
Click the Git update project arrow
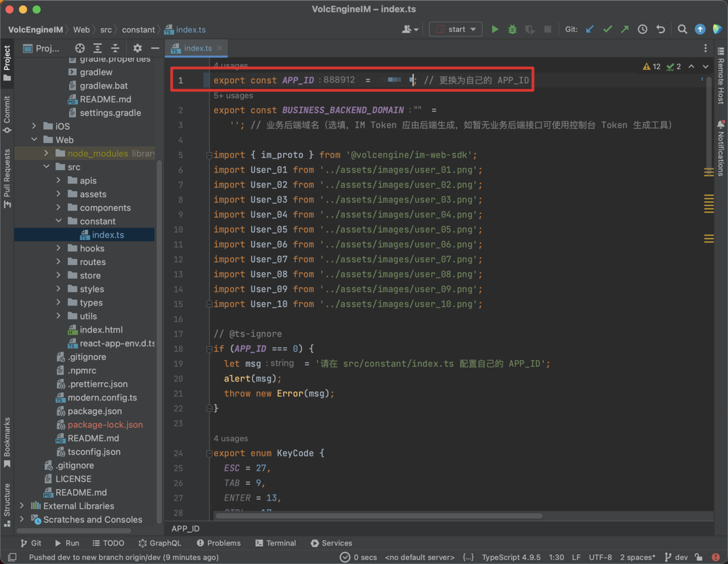coord(590,30)
